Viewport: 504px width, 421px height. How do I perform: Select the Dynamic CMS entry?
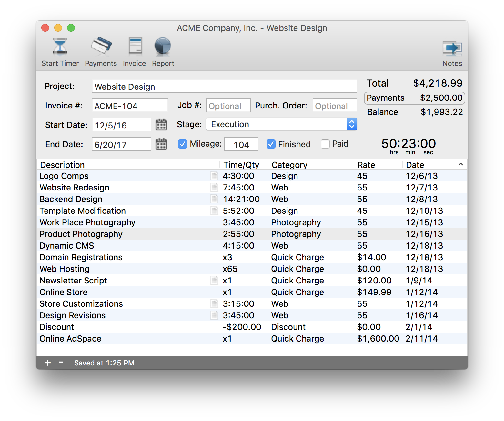coord(252,245)
